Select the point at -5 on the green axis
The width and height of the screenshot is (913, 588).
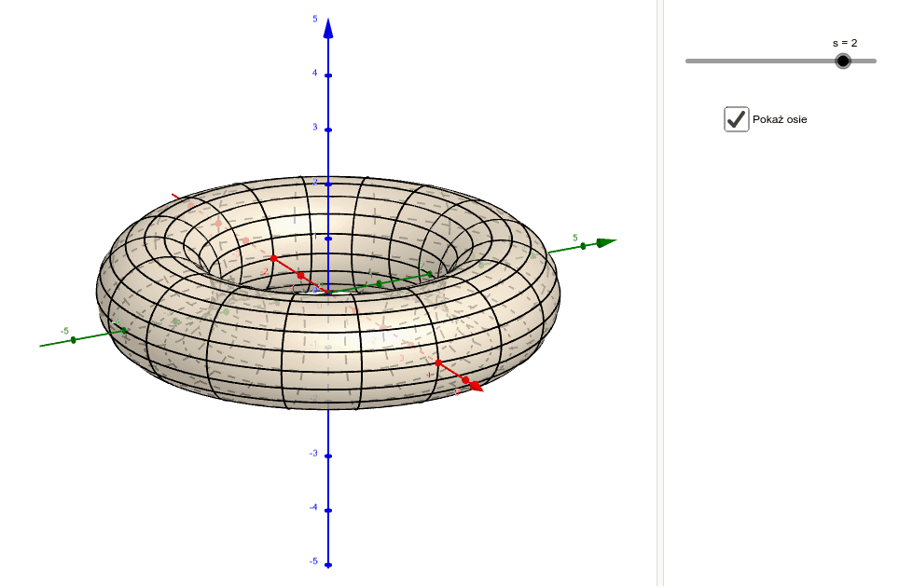74,340
